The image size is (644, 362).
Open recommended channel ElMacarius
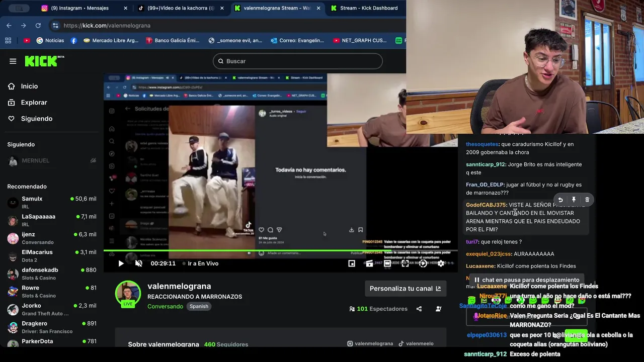(x=52, y=255)
